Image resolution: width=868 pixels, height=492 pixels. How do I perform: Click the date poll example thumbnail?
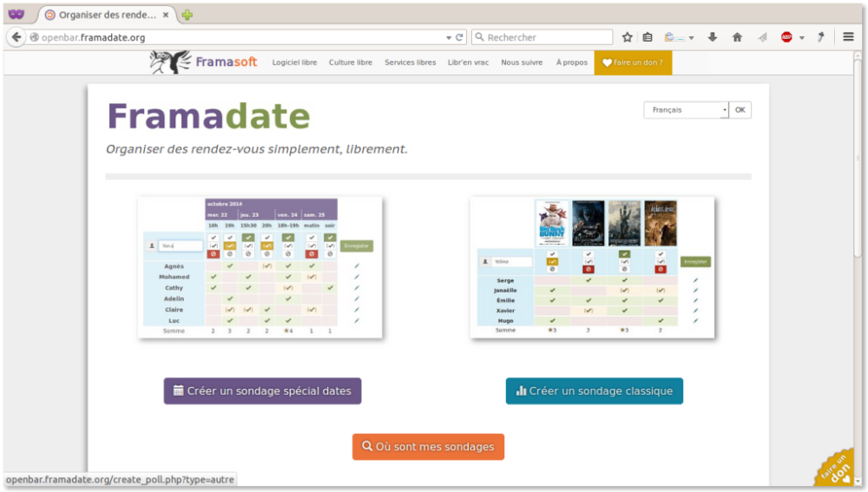click(260, 267)
